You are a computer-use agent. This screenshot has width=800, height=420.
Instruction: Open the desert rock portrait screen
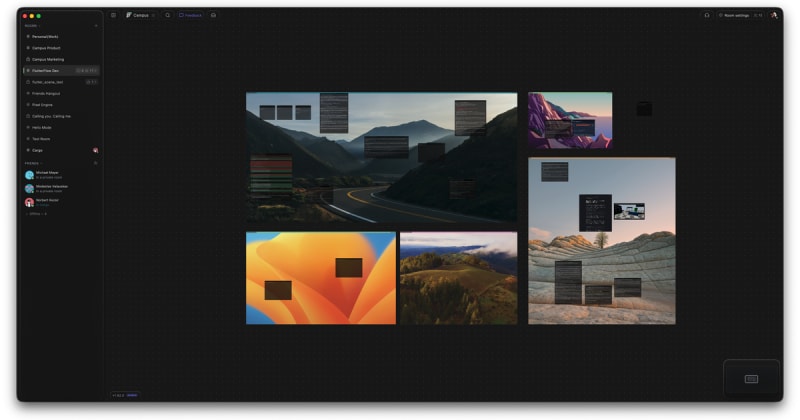click(x=602, y=241)
